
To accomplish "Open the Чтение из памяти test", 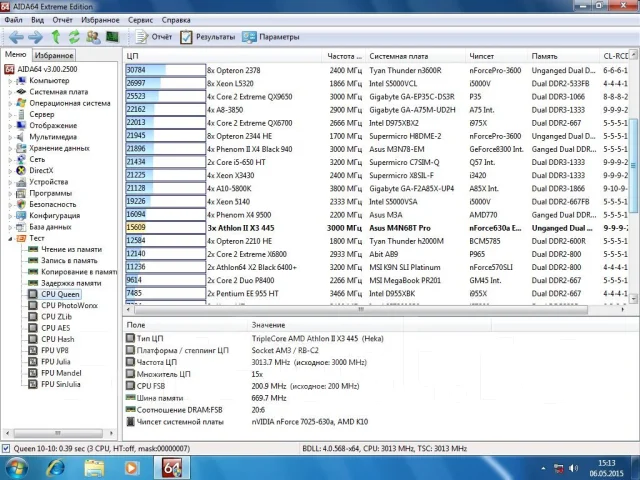I will click(71, 249).
